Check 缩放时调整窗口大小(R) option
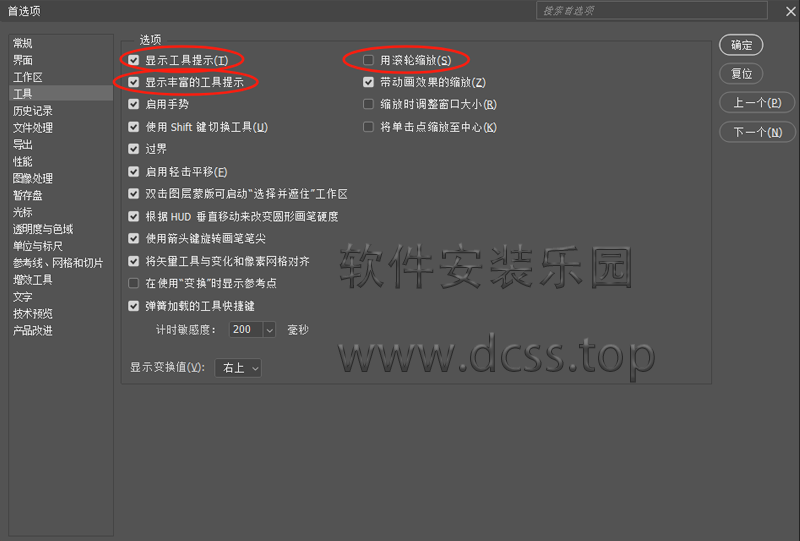Viewport: 800px width, 541px height. click(368, 104)
